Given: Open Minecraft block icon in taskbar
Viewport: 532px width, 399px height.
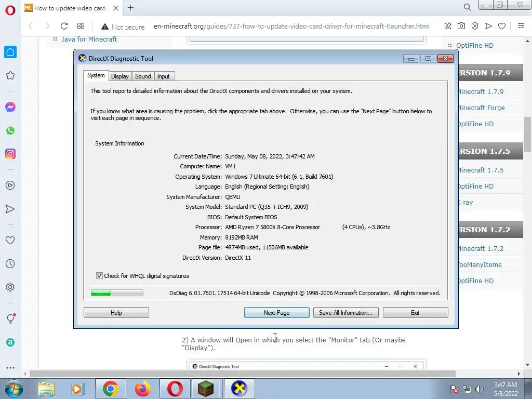Looking at the screenshot, I should click(x=206, y=389).
